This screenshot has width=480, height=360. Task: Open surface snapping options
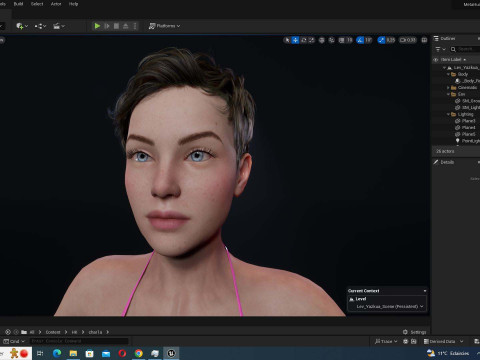pos(332,40)
